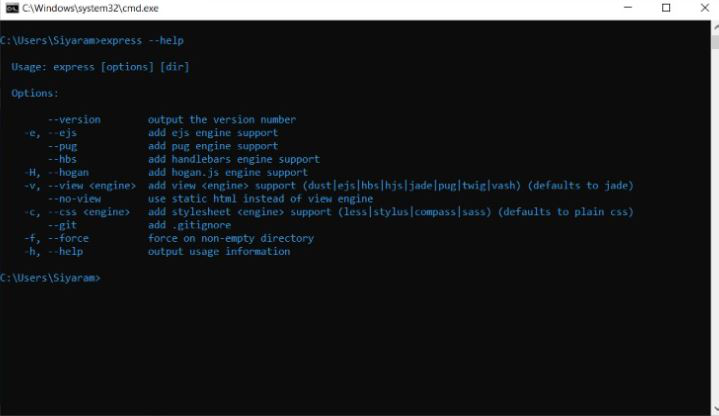The width and height of the screenshot is (719, 416).
Task: Click the -c, --css <engine> option
Action: coord(78,212)
